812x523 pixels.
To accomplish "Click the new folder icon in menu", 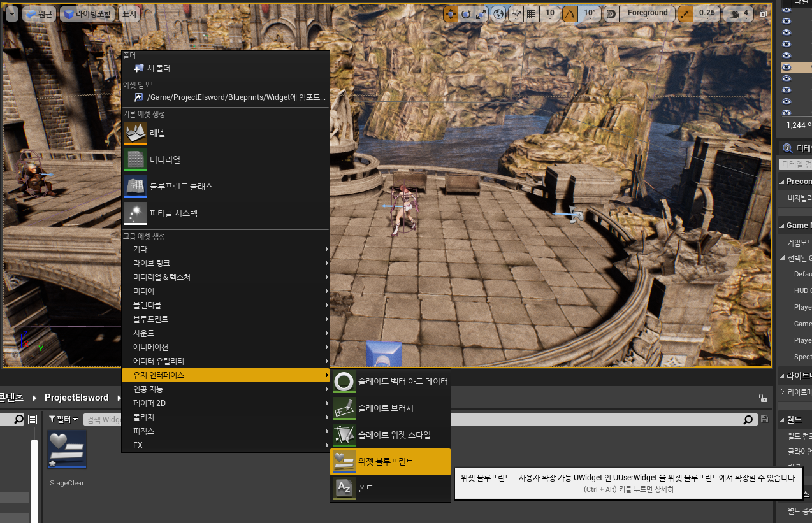I will tap(139, 68).
